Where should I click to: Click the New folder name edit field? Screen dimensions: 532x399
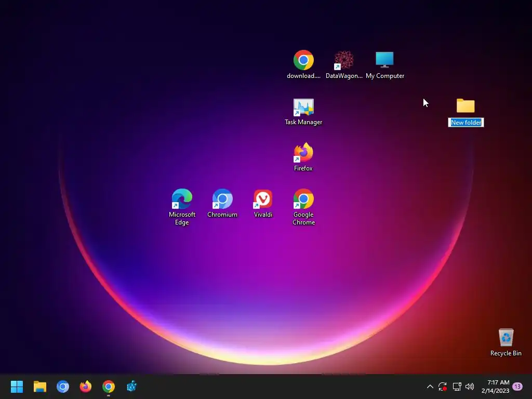coord(466,123)
